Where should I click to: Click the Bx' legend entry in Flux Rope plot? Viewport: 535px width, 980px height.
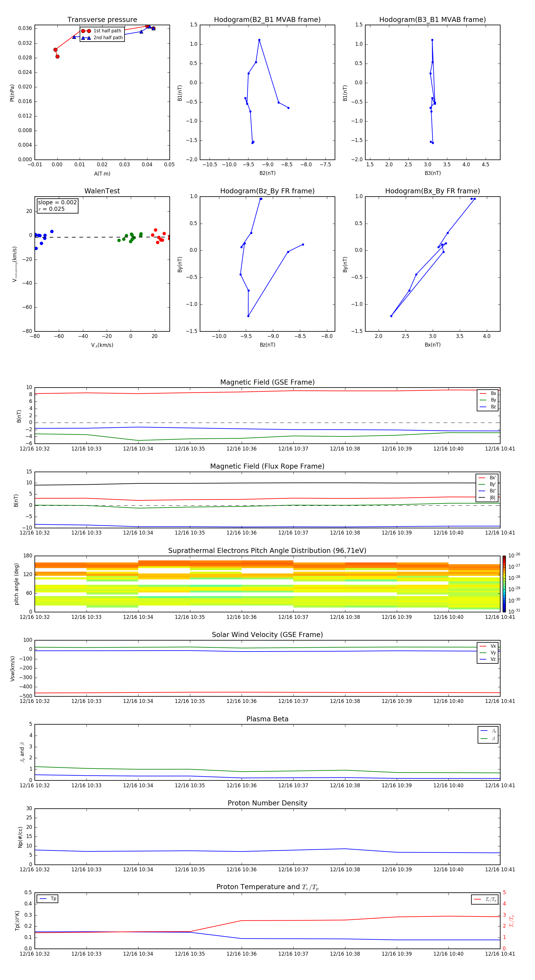tap(487, 478)
